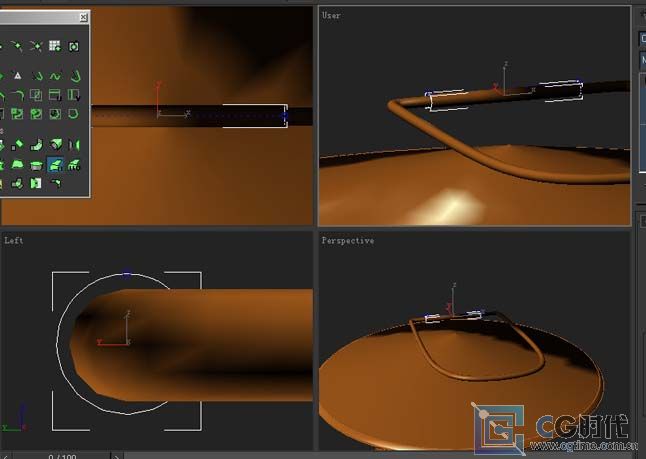Select Surface-Surface Intersection Curve tool
The height and width of the screenshot is (459, 646).
click(36, 95)
